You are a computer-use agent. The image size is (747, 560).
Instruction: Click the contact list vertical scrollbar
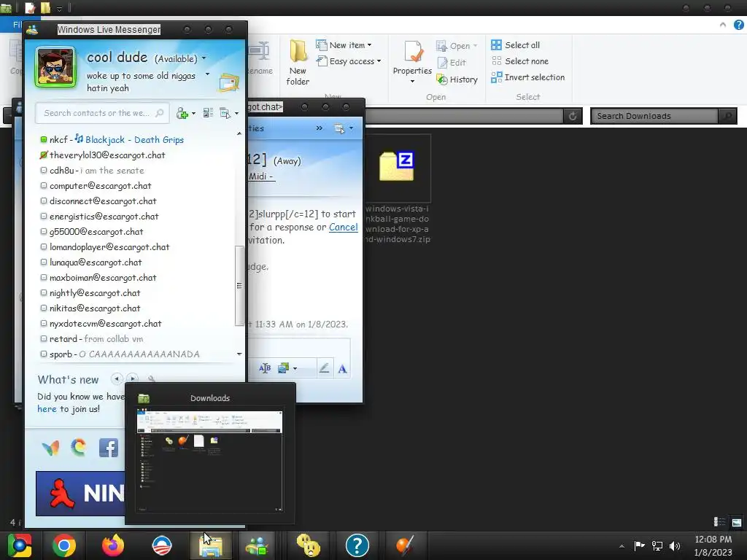coord(239,286)
